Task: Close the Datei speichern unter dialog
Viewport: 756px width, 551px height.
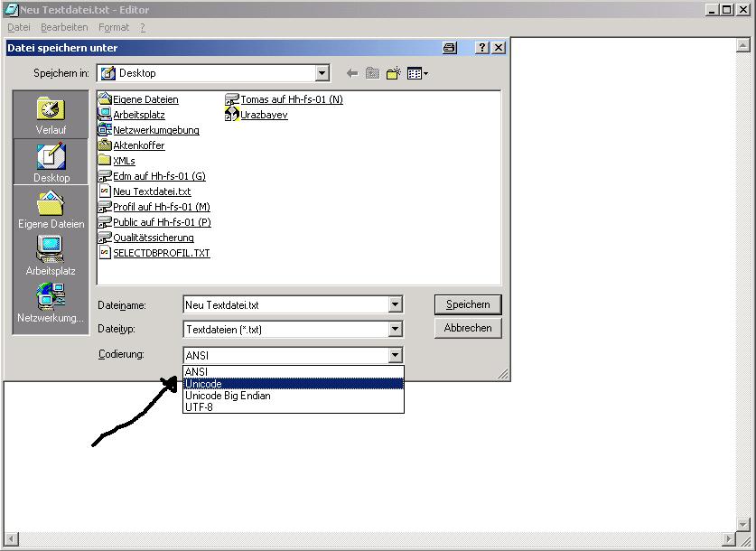Action: pyautogui.click(x=499, y=48)
